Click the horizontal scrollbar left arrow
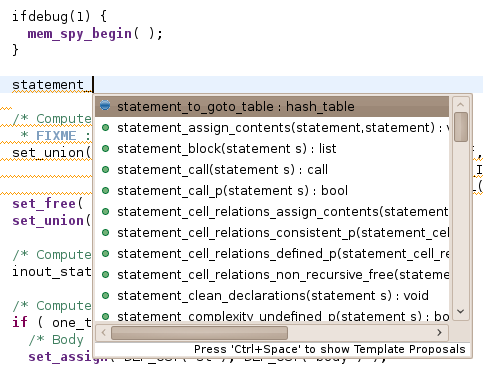483x367 pixels. click(103, 332)
